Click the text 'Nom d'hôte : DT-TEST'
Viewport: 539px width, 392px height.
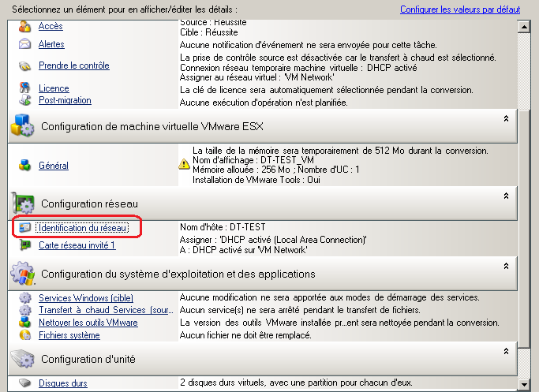223,227
